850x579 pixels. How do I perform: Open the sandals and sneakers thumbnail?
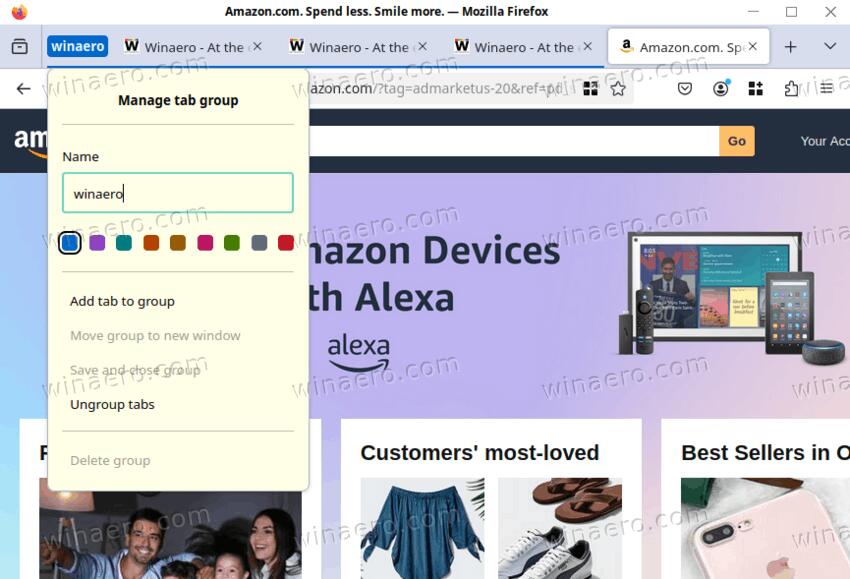click(560, 528)
